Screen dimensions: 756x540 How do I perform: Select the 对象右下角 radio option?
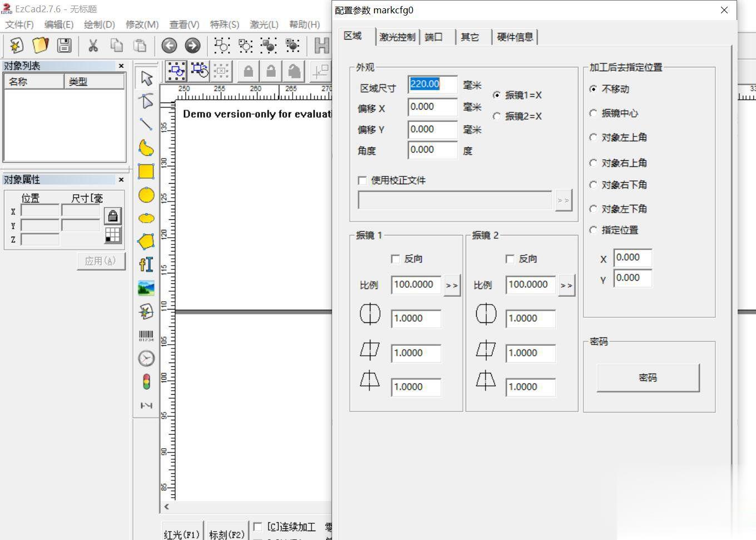point(594,185)
